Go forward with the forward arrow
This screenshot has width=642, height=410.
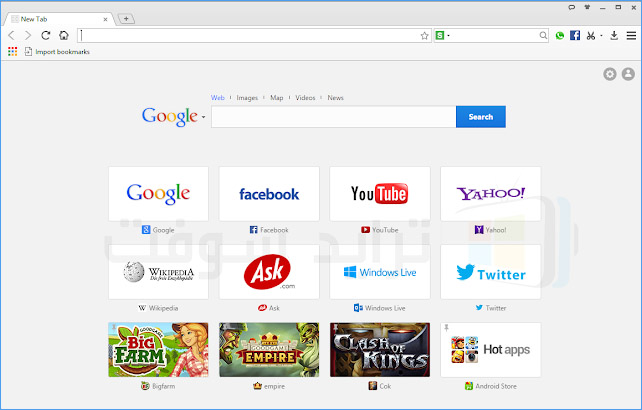pos(28,36)
